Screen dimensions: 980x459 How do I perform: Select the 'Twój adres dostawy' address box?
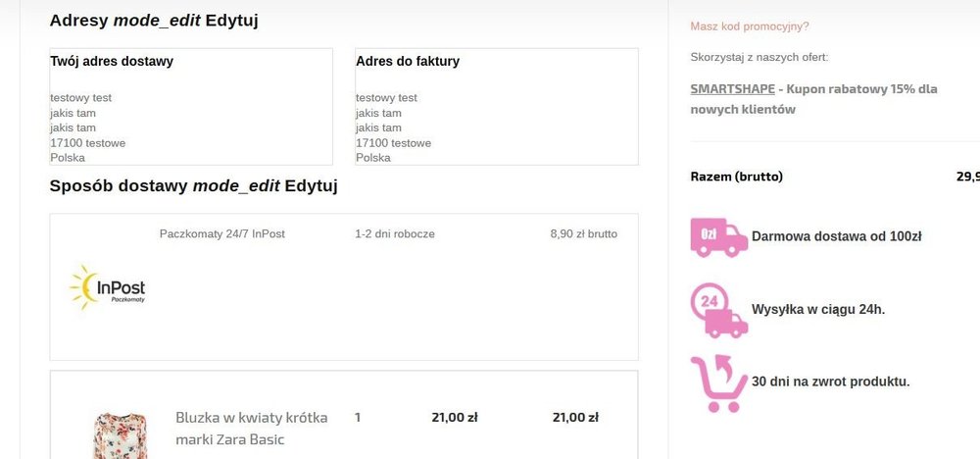[x=191, y=107]
